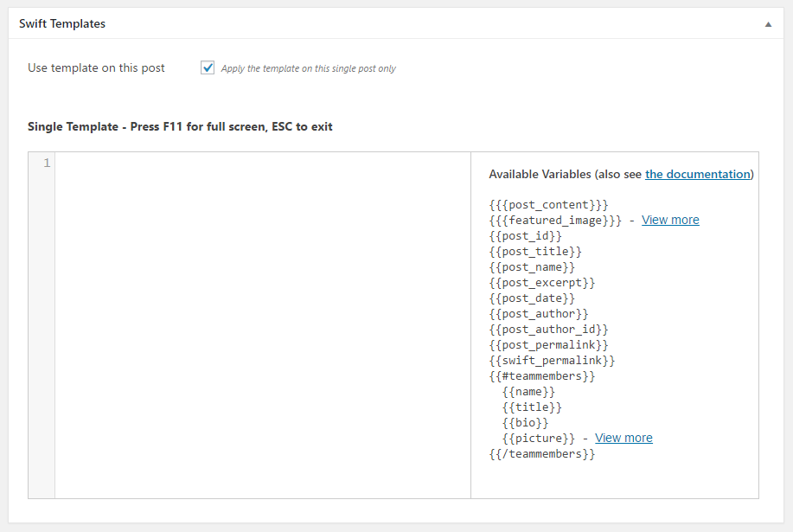Click the {{post_excerpt}} variable text
Viewport: 793px width, 532px height.
541,283
